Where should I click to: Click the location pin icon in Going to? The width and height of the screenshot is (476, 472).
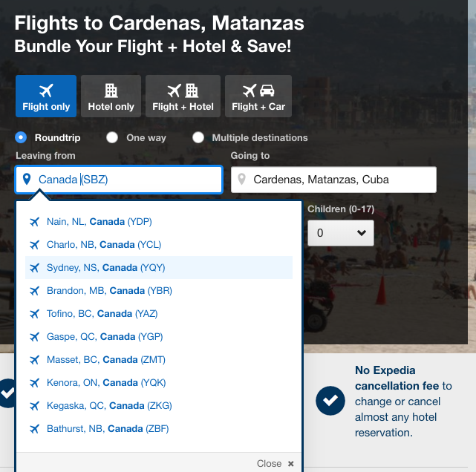pyautogui.click(x=241, y=180)
